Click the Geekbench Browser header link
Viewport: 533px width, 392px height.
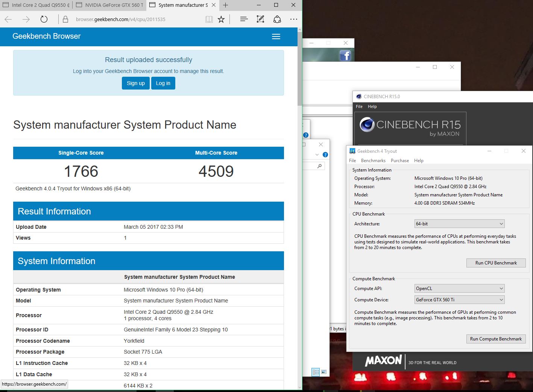[47, 36]
